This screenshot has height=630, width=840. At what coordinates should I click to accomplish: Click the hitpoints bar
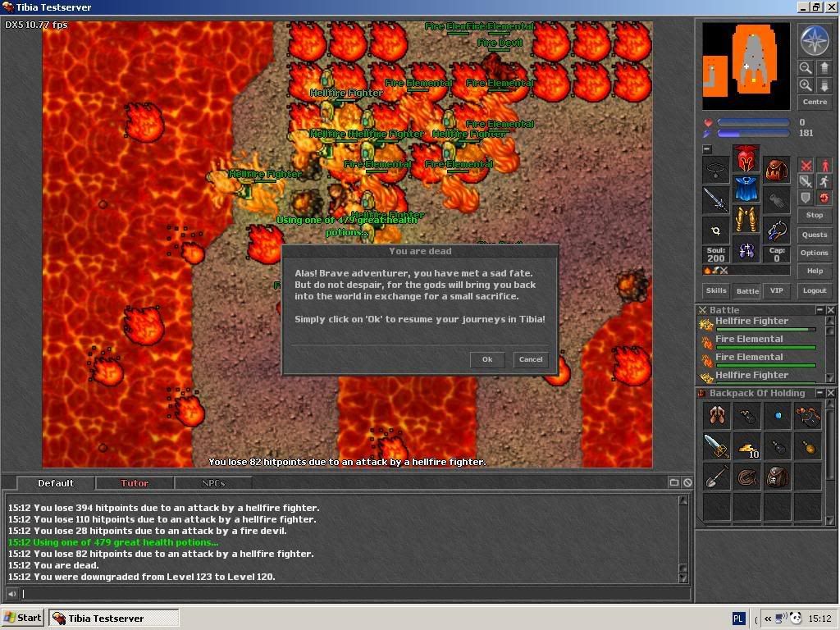pyautogui.click(x=753, y=123)
